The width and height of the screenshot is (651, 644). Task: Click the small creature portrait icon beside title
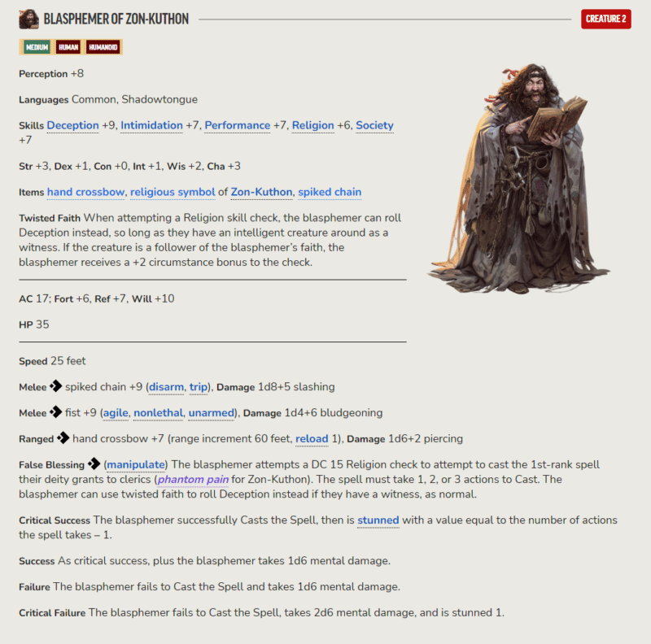[x=28, y=19]
